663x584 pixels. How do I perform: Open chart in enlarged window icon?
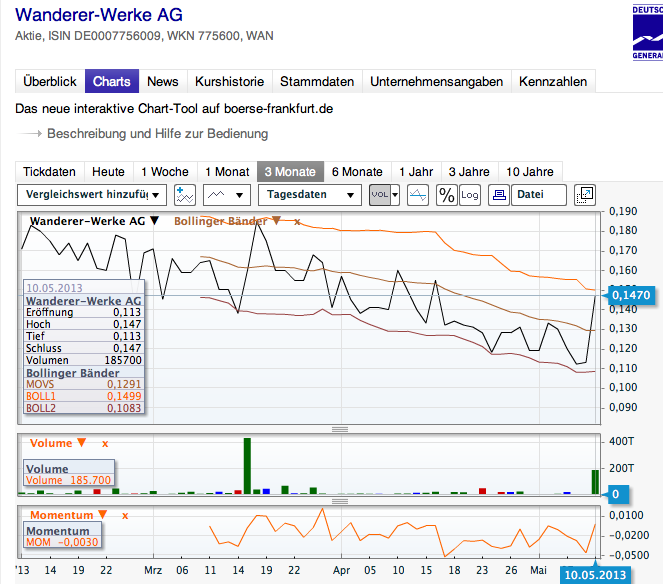click(x=586, y=195)
